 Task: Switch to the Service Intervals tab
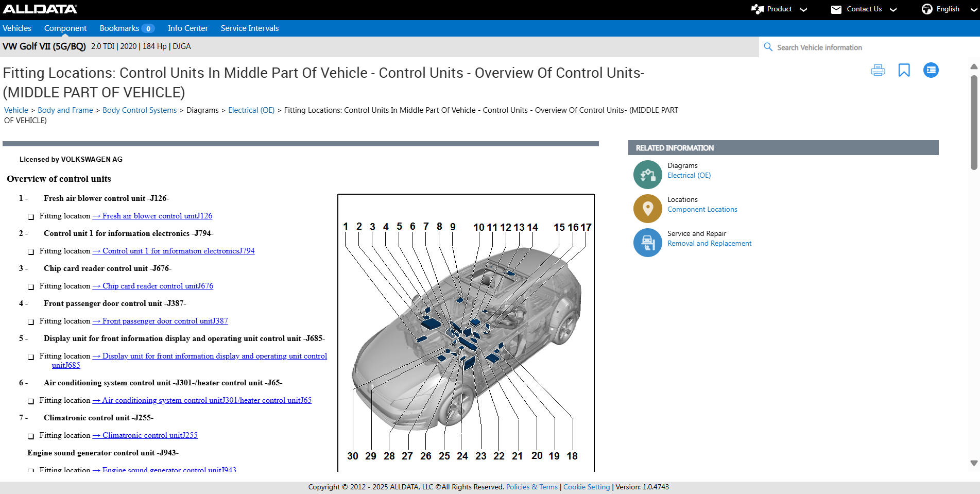(x=249, y=28)
